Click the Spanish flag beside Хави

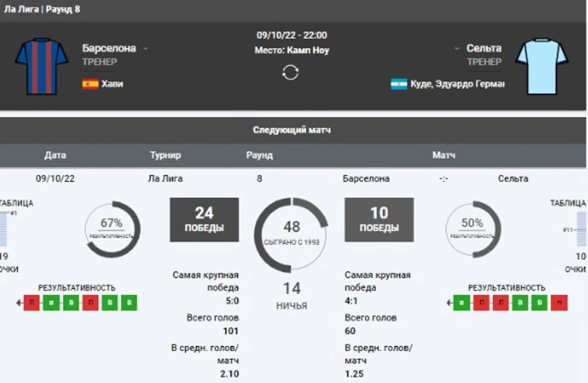pyautogui.click(x=90, y=84)
